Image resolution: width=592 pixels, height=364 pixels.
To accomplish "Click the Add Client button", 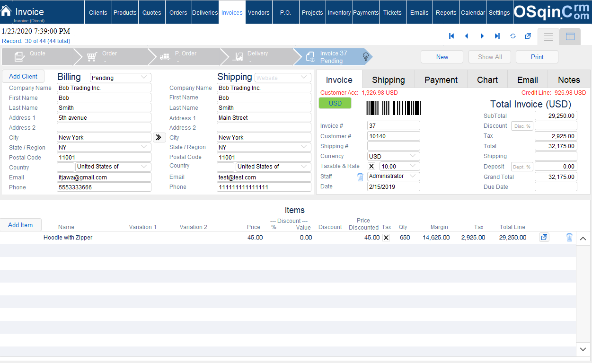I will (x=23, y=76).
